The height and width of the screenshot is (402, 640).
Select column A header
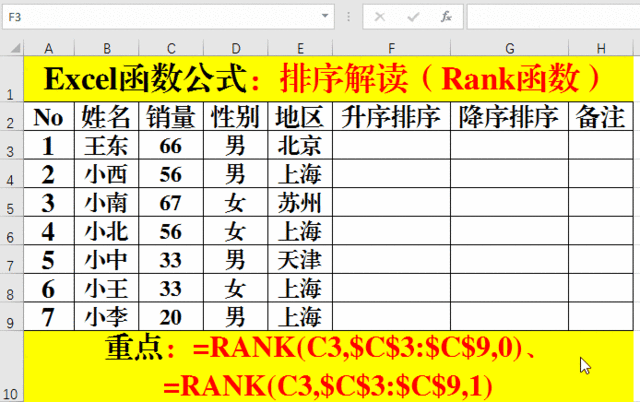49,49
